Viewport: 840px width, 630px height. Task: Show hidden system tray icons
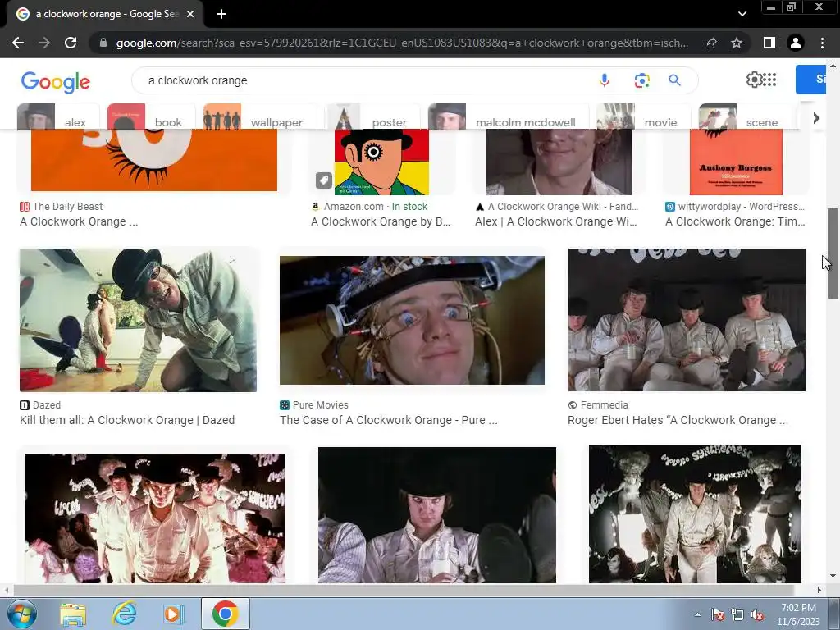697,615
